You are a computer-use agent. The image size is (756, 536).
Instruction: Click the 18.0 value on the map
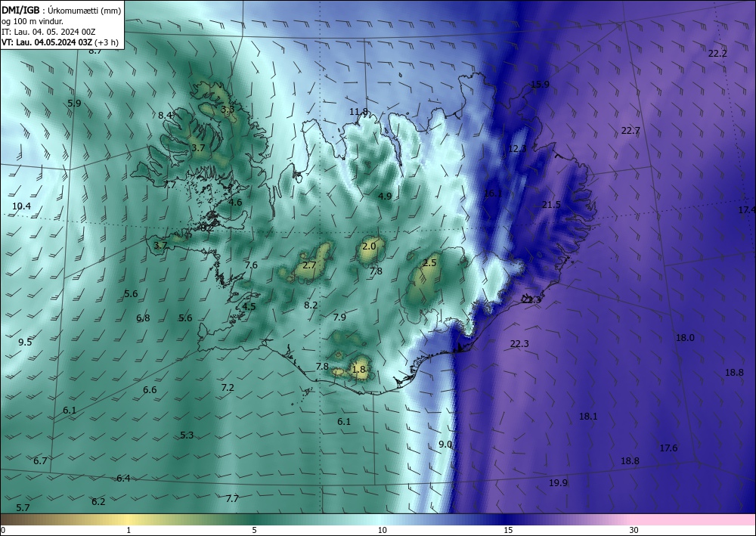click(x=685, y=338)
